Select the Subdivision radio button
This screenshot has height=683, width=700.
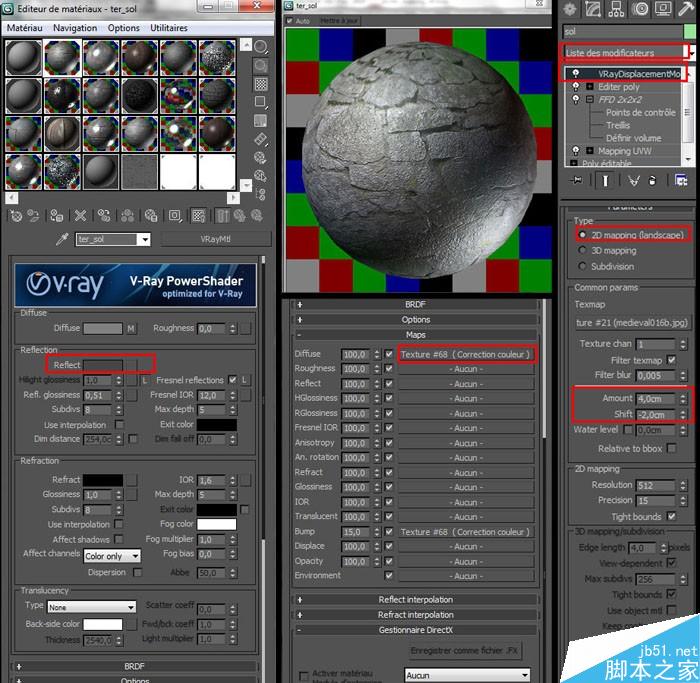582,267
